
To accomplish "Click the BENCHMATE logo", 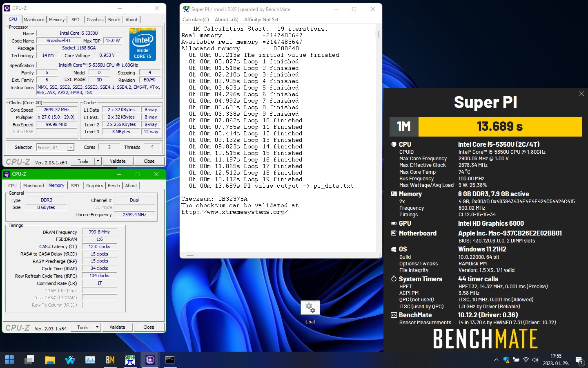I will point(486,339).
